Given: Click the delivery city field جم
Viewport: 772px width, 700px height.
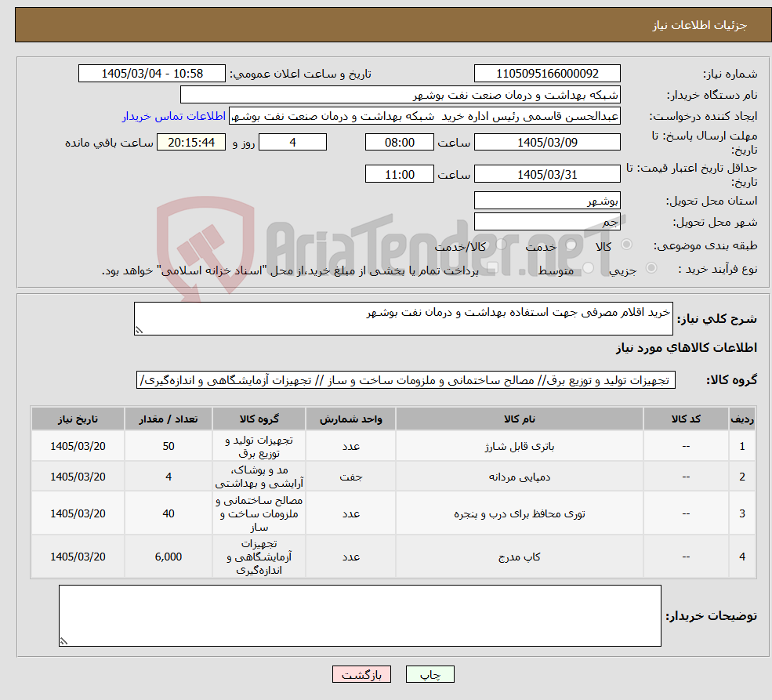Looking at the screenshot, I should (x=547, y=222).
